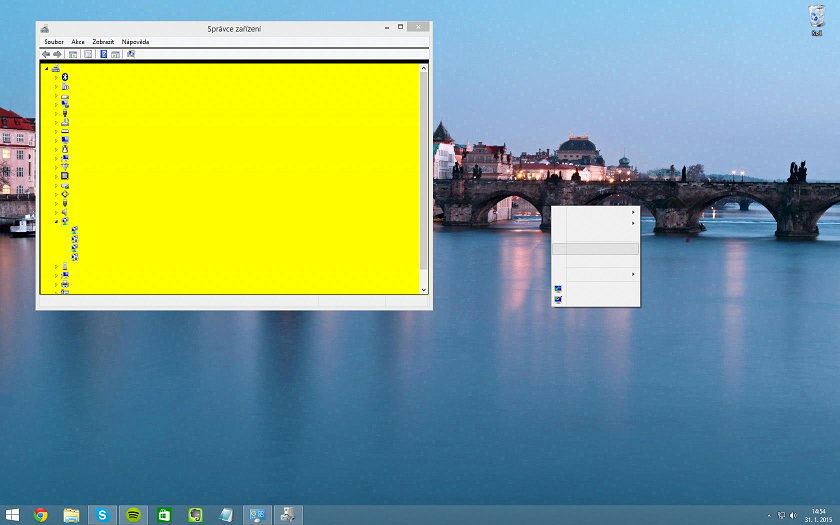840x525 pixels.
Task: Open Google Chrome from the taskbar
Action: (x=41, y=515)
